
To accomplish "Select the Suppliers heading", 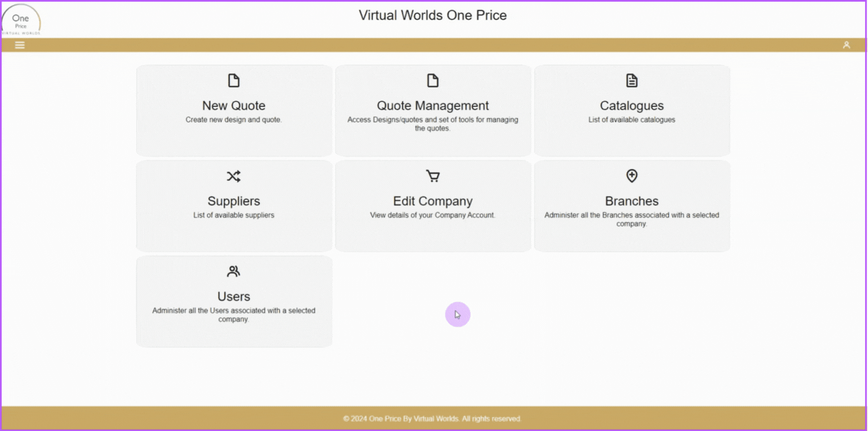I will coord(234,201).
